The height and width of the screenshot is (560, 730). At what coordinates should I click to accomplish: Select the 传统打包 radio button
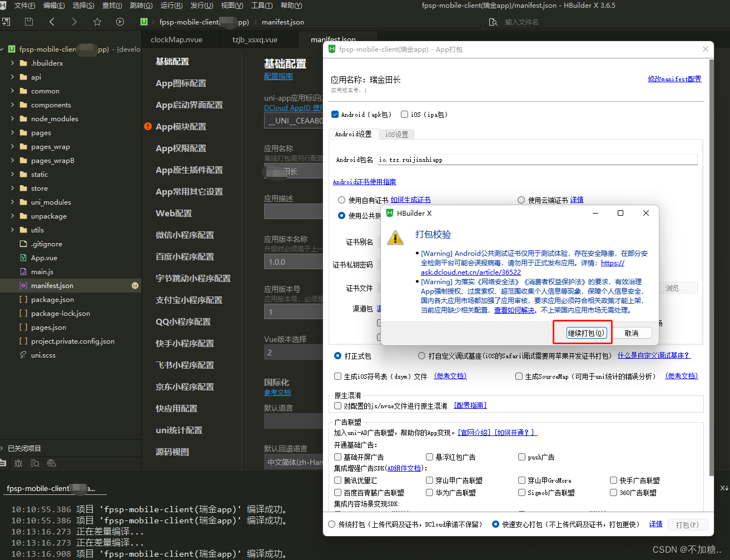coord(332,524)
